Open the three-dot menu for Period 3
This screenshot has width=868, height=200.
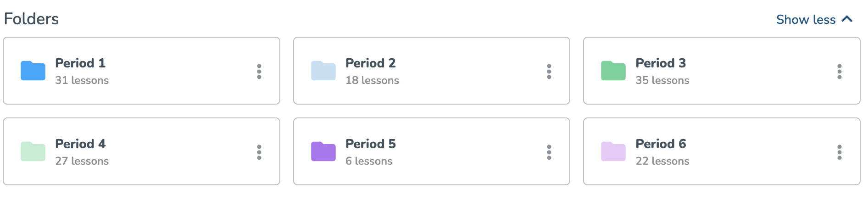[x=840, y=72]
